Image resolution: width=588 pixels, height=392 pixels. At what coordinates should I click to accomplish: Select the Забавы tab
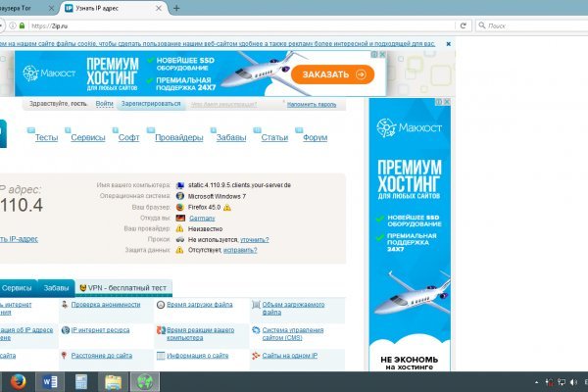click(57, 288)
